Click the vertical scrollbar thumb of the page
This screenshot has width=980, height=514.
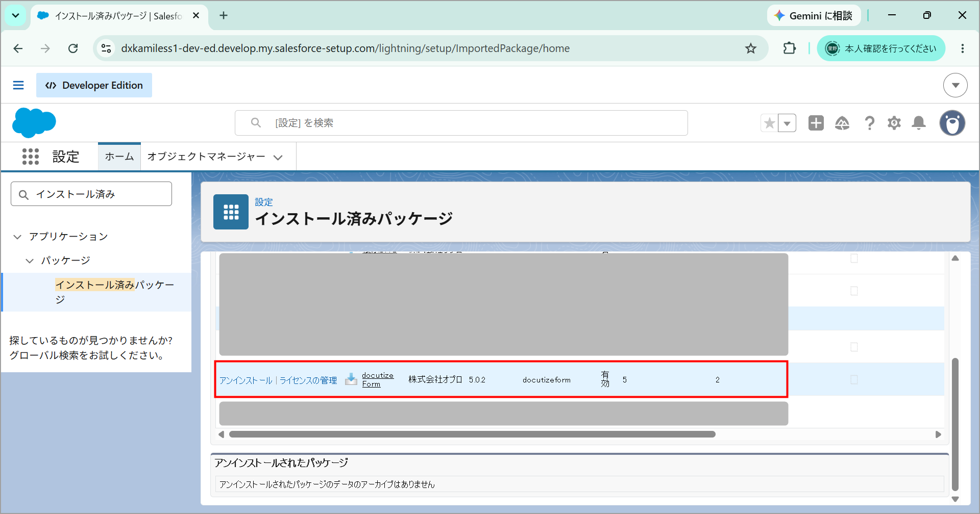coord(955,424)
